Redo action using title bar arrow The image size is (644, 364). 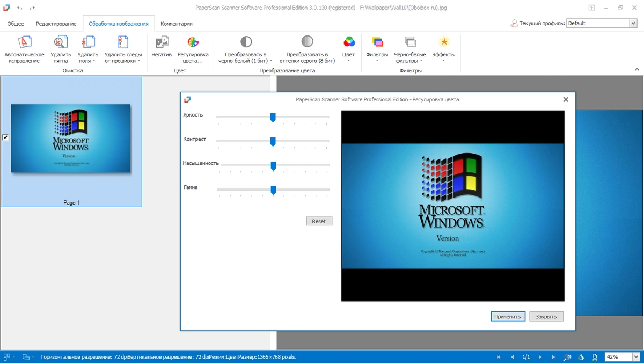click(32, 8)
